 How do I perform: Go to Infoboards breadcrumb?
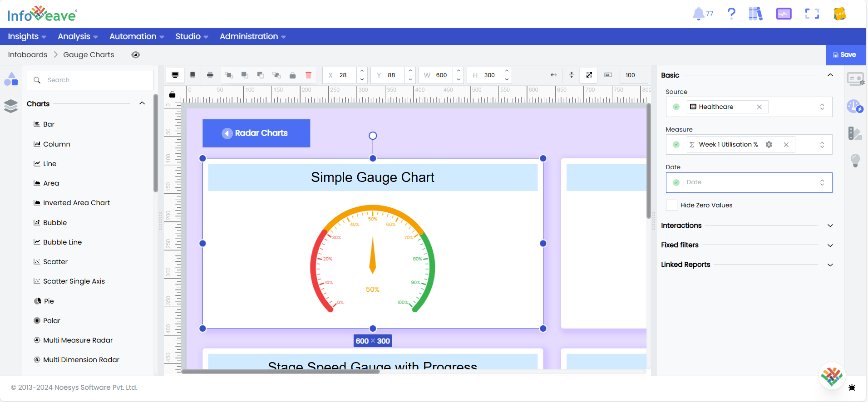28,54
